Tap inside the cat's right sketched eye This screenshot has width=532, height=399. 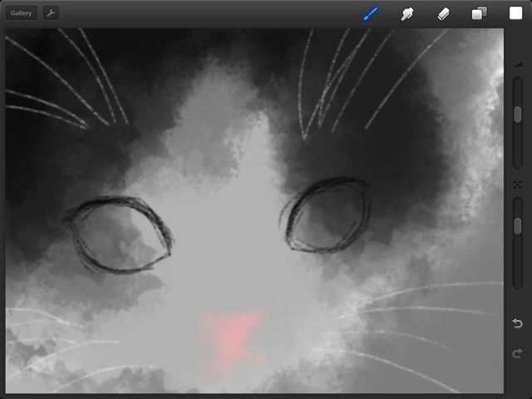pos(327,214)
